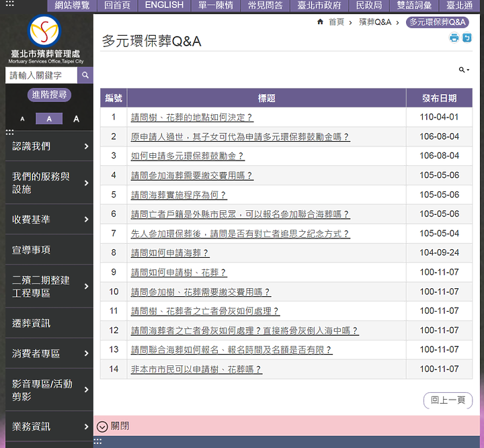Open 常見問答 top navigation link
This screenshot has width=484, height=448.
pos(265,5)
